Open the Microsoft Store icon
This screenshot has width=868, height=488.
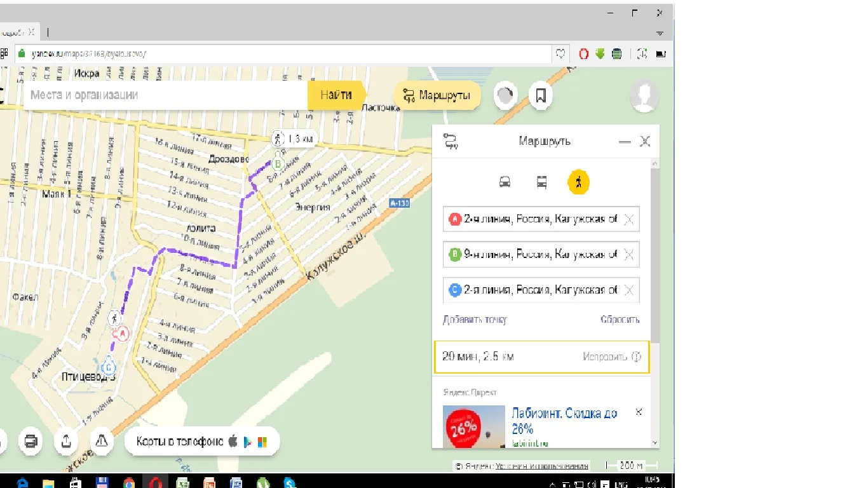pos(262,442)
